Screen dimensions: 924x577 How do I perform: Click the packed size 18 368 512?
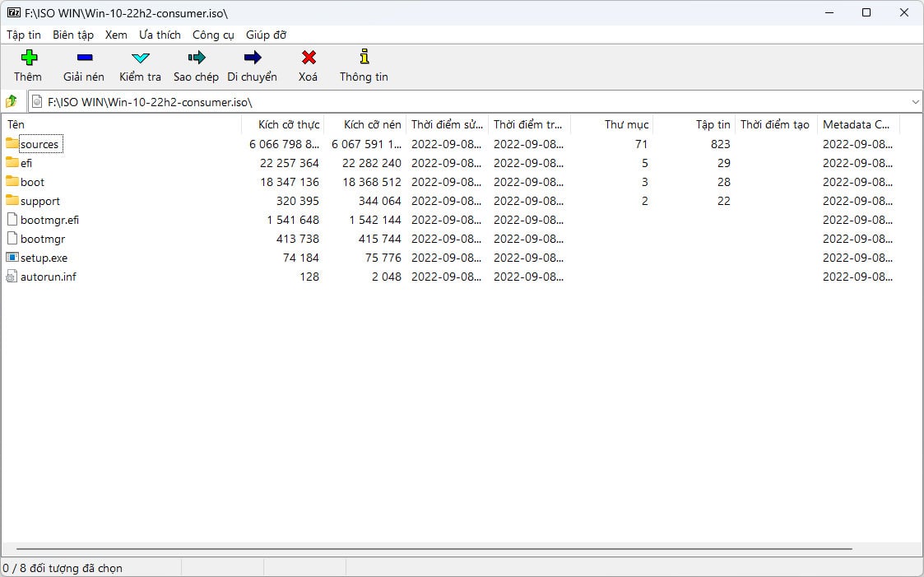[x=372, y=182]
